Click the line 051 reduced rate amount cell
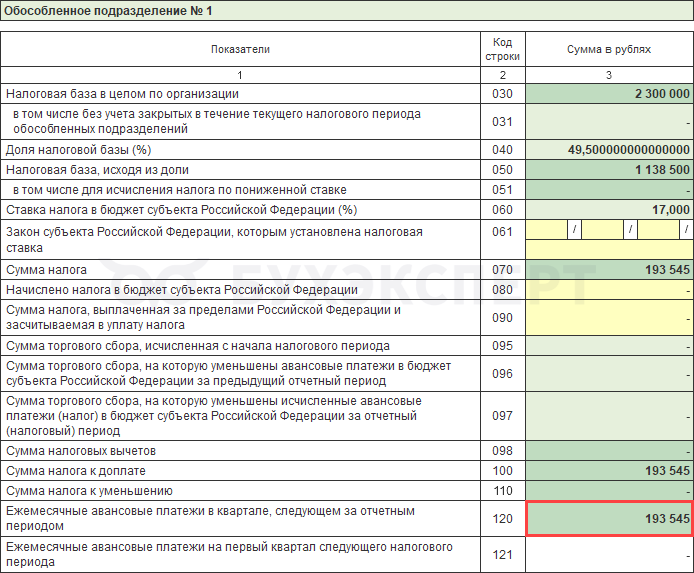Screen dimensions: 694x573 [609, 190]
